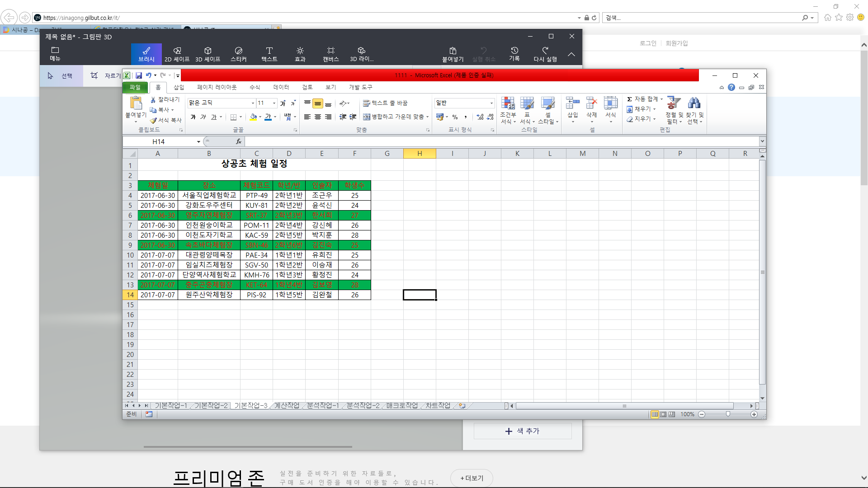Click the 색 추가 button
Image resolution: width=868 pixels, height=488 pixels.
(522, 431)
